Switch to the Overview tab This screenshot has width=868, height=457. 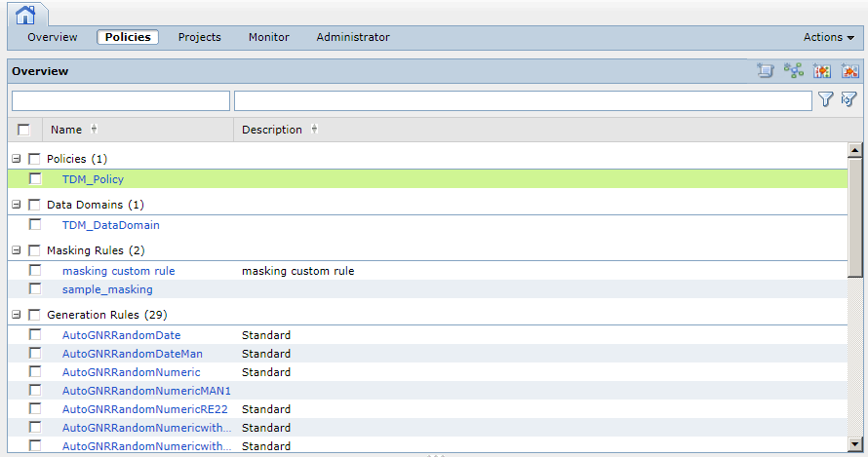[x=53, y=37]
